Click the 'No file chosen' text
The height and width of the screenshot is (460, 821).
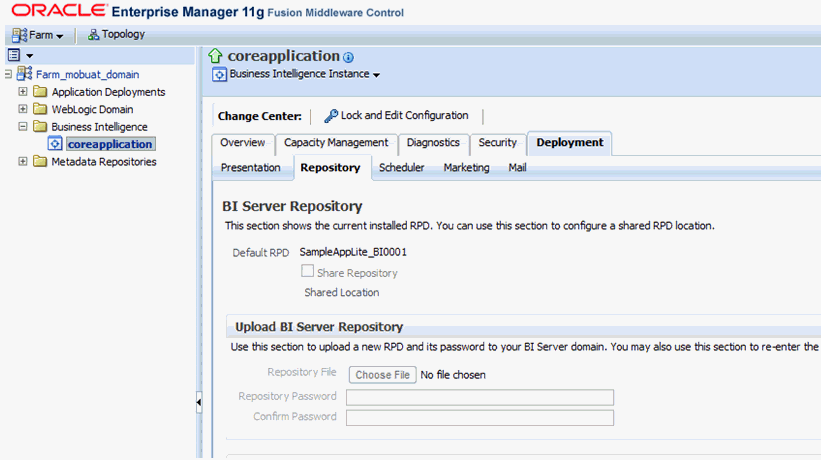pos(453,375)
